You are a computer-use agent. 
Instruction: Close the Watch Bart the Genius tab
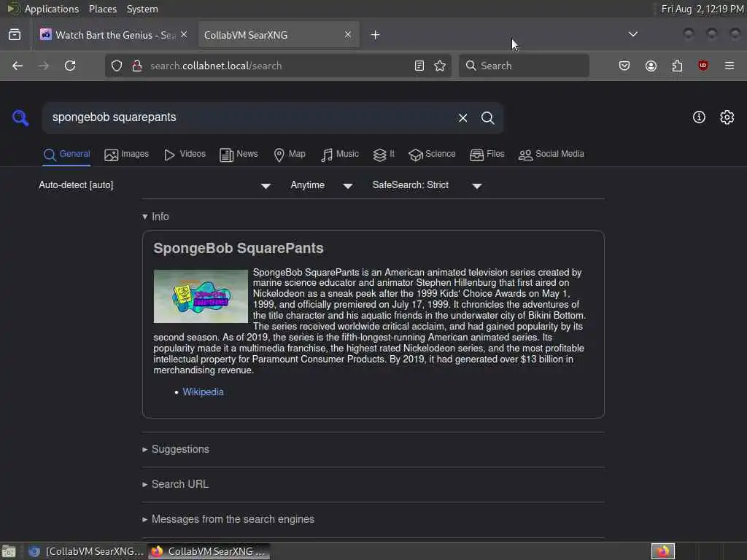click(184, 35)
